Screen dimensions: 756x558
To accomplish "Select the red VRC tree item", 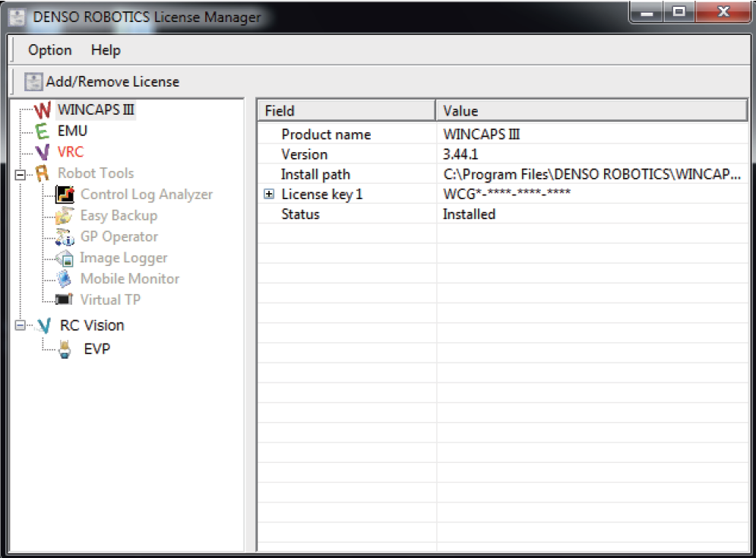I will pos(71,152).
